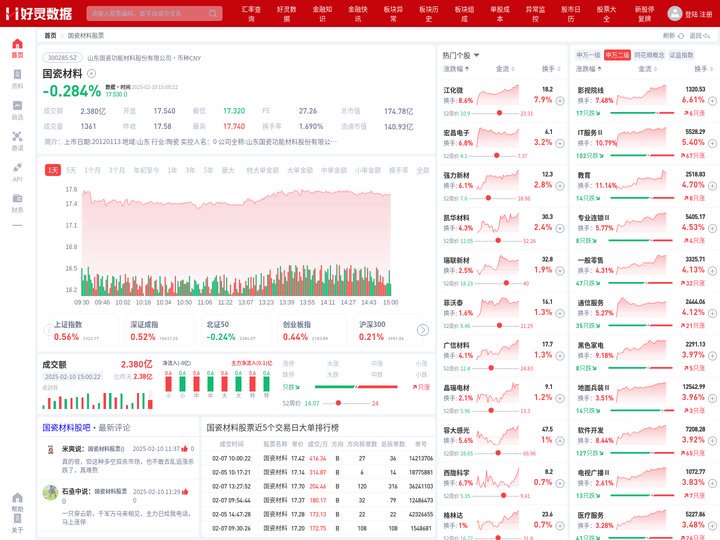Click the 好灵数据 logo

click(39, 13)
